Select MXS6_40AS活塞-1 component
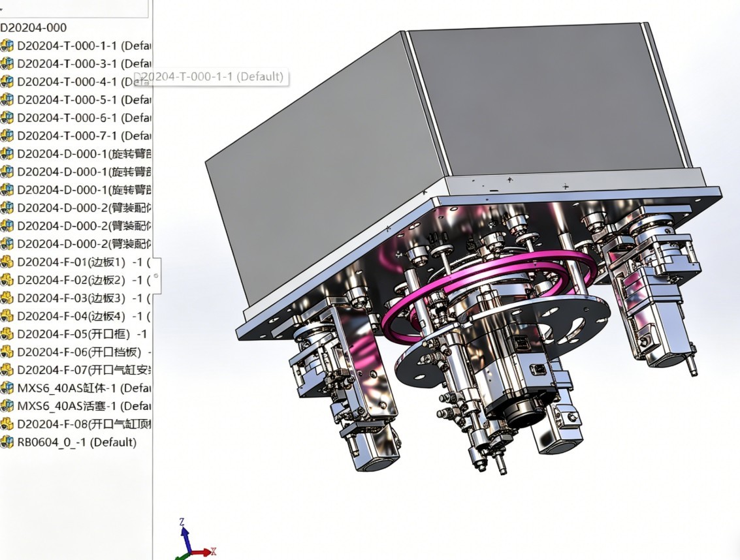This screenshot has height=560, width=740. click(76, 406)
